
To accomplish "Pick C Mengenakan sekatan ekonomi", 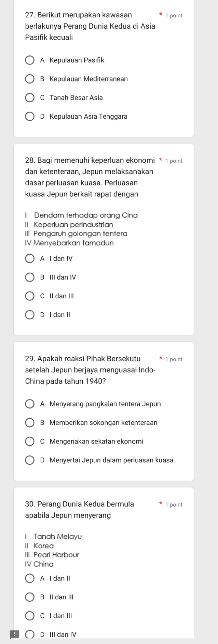I will 30,441.
